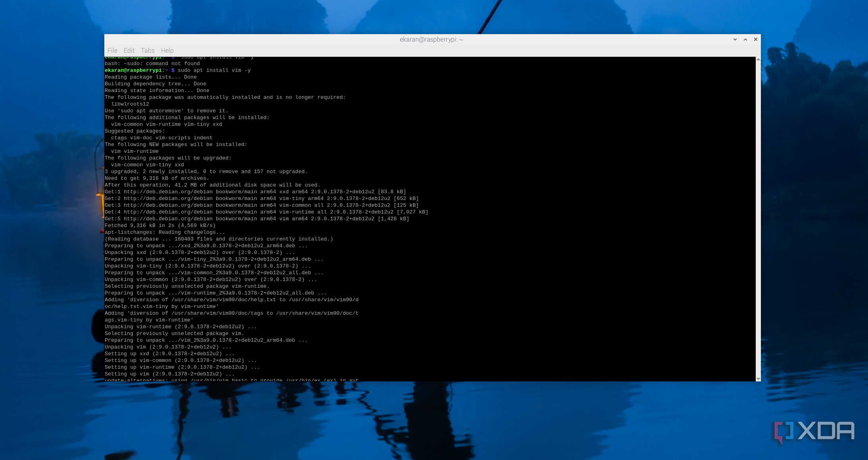Click the XDA logo watermark

tap(814, 431)
